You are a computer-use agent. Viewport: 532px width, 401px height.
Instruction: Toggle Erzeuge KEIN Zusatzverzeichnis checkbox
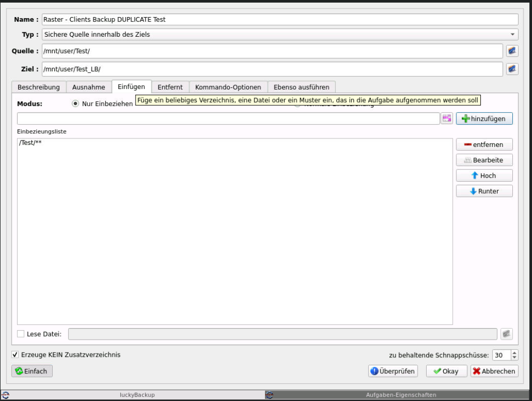coord(15,355)
